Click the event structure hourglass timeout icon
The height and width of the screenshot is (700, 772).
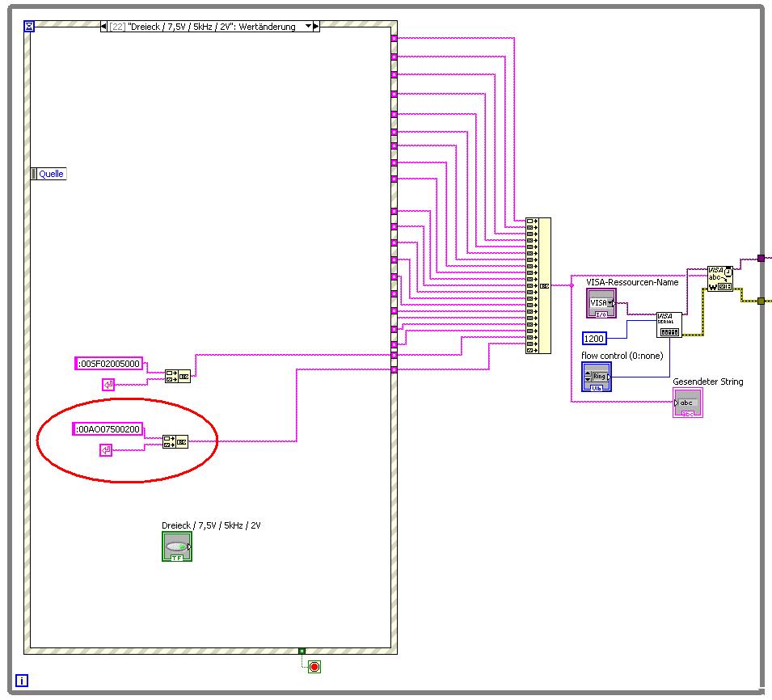point(29,26)
